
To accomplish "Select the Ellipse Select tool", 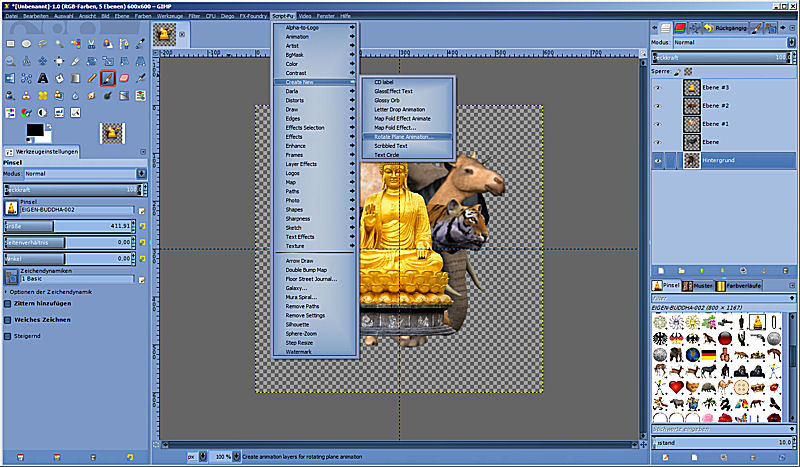I will point(27,44).
